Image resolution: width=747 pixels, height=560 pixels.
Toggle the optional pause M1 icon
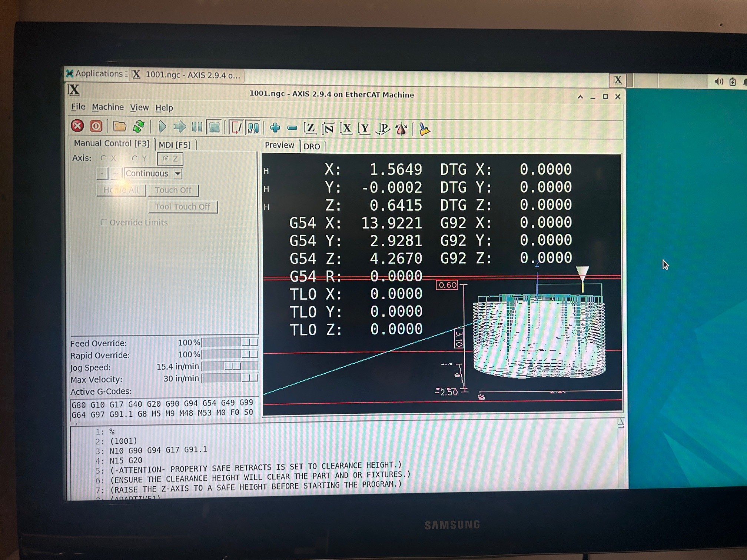click(253, 128)
